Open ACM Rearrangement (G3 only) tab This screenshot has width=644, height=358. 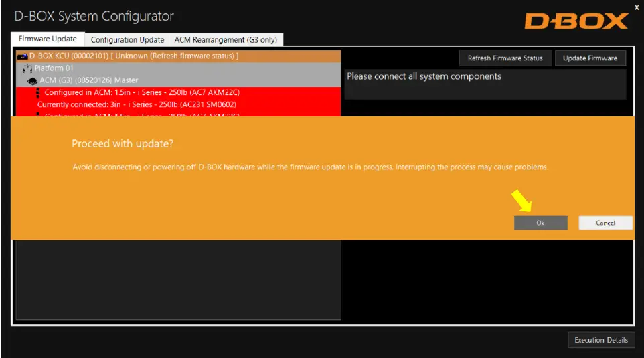coord(226,40)
